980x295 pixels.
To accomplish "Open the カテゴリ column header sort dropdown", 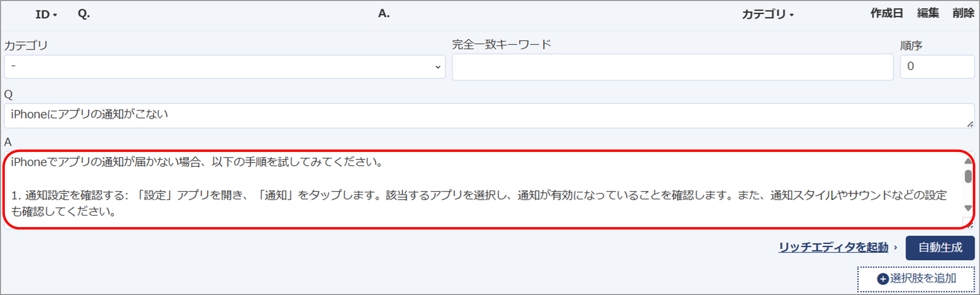I will point(767,14).
